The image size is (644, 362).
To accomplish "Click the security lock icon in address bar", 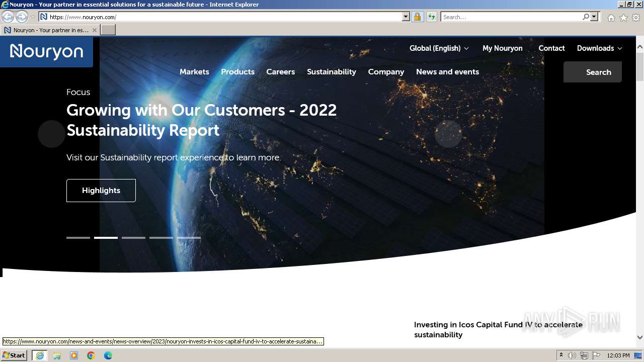I will click(x=417, y=17).
